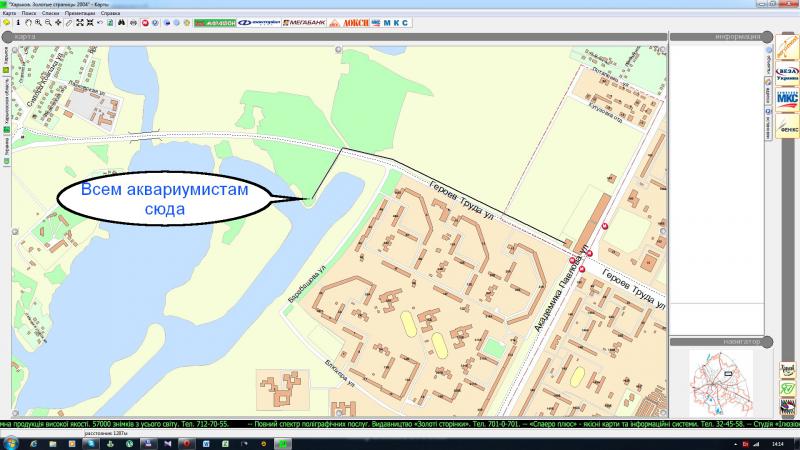Open the Поиск menu

point(28,13)
